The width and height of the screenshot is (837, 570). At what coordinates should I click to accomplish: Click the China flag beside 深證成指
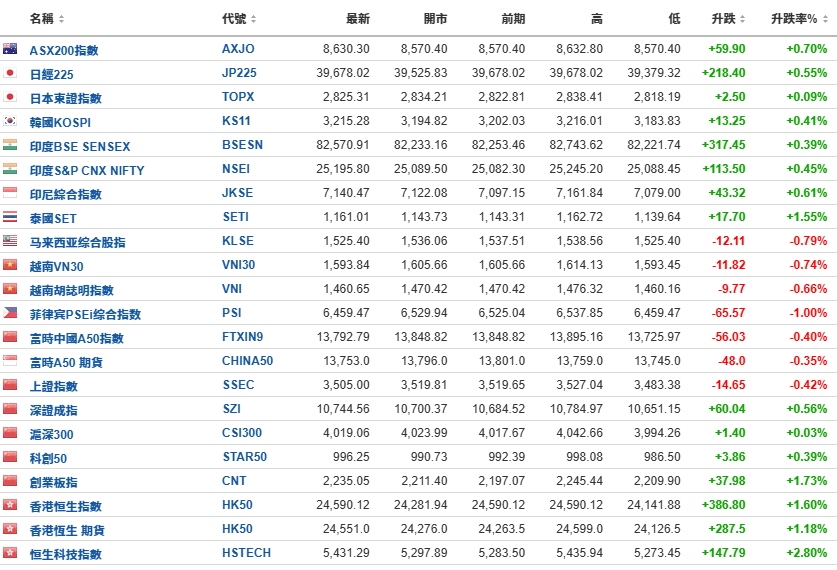(10, 409)
